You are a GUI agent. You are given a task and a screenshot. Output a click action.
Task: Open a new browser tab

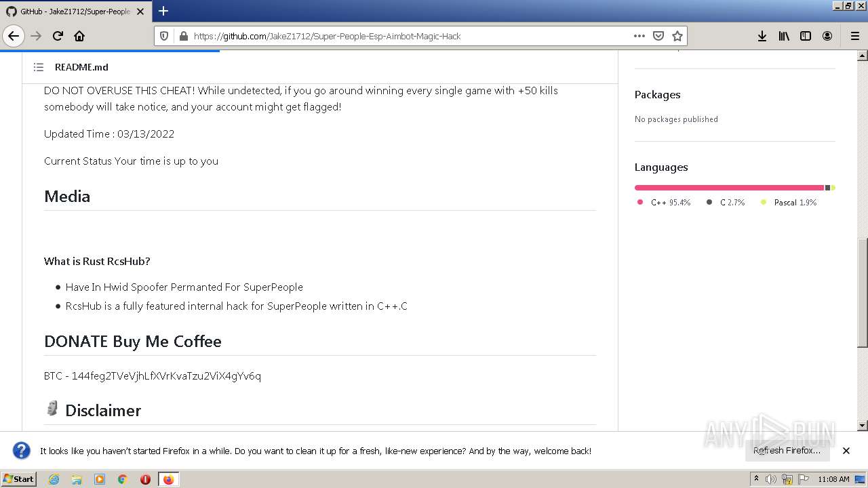(x=163, y=11)
